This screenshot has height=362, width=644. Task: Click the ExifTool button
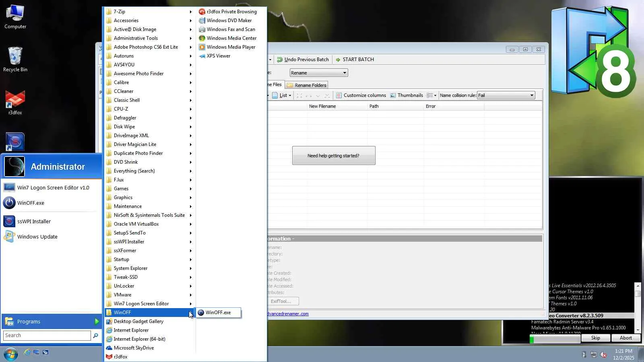point(283,301)
